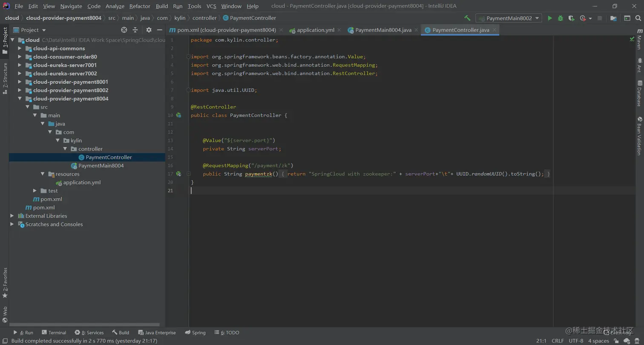644x345 pixels.
Task: Build project using the hammer icon
Action: tap(467, 18)
